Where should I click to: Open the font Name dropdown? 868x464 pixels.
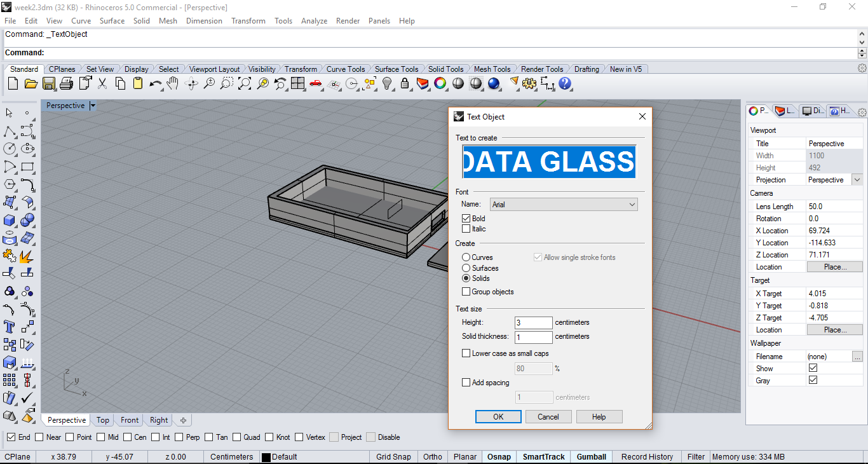point(564,205)
